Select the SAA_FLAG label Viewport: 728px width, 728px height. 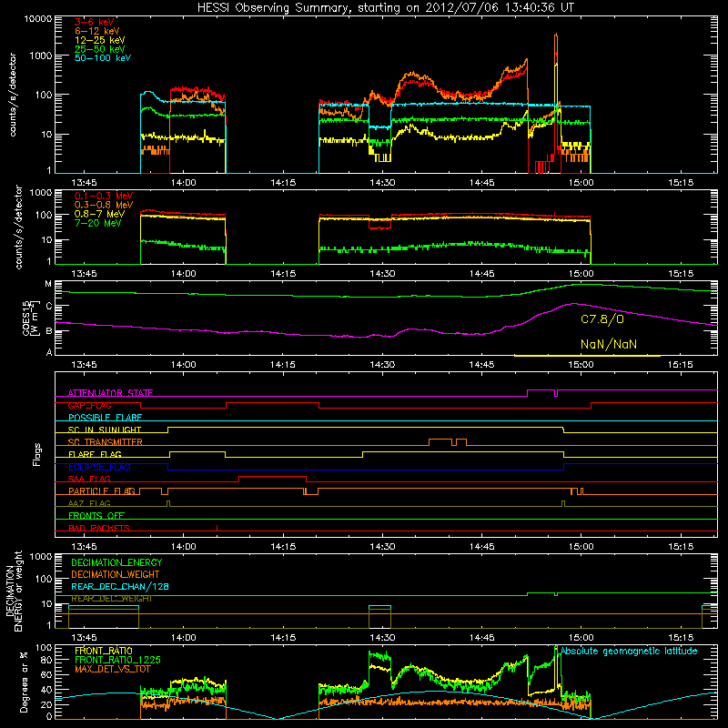(x=89, y=479)
